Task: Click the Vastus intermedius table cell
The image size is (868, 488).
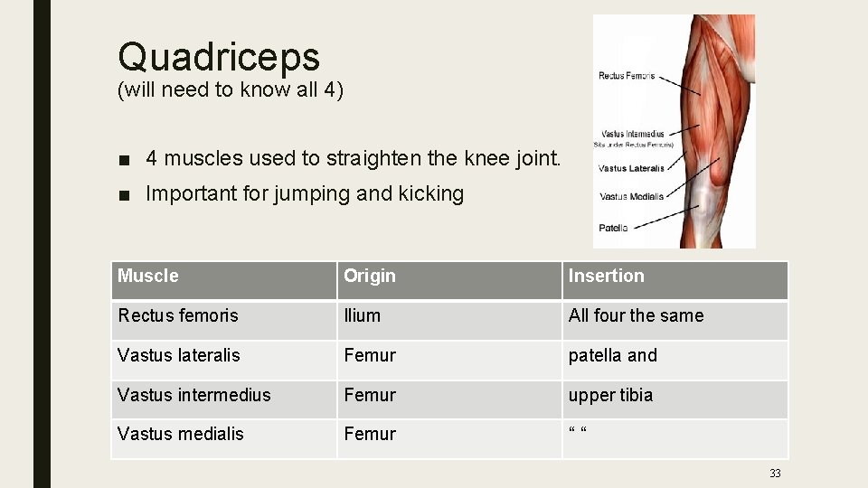Action: click(x=224, y=399)
